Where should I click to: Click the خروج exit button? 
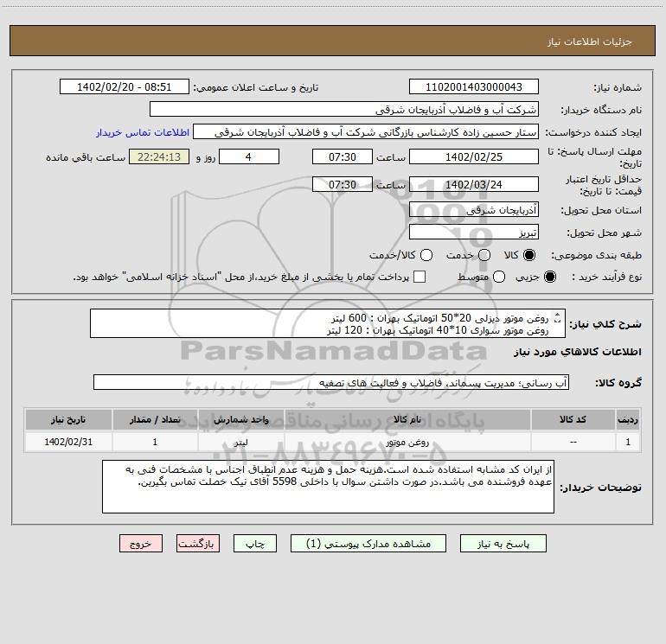[x=141, y=544]
